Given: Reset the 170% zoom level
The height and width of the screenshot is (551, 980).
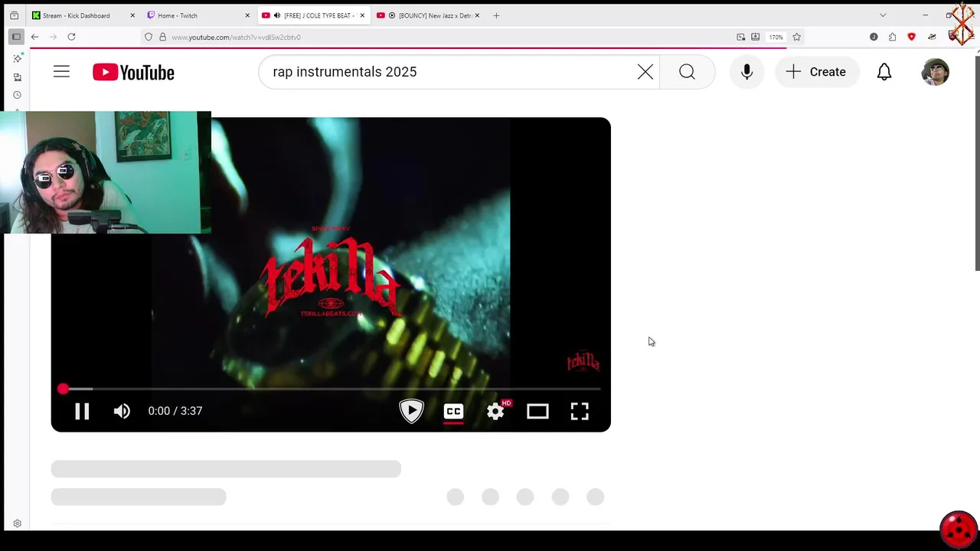Looking at the screenshot, I should pos(776,37).
